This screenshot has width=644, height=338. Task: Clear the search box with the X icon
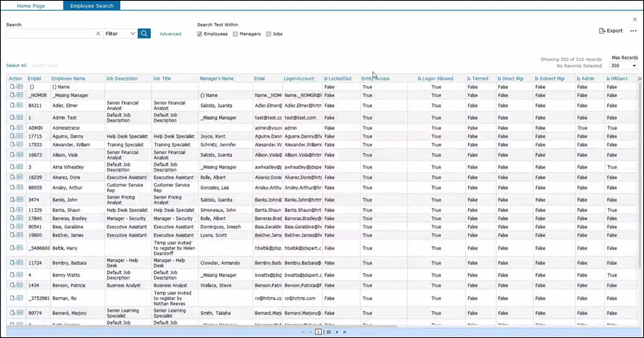pyautogui.click(x=98, y=34)
